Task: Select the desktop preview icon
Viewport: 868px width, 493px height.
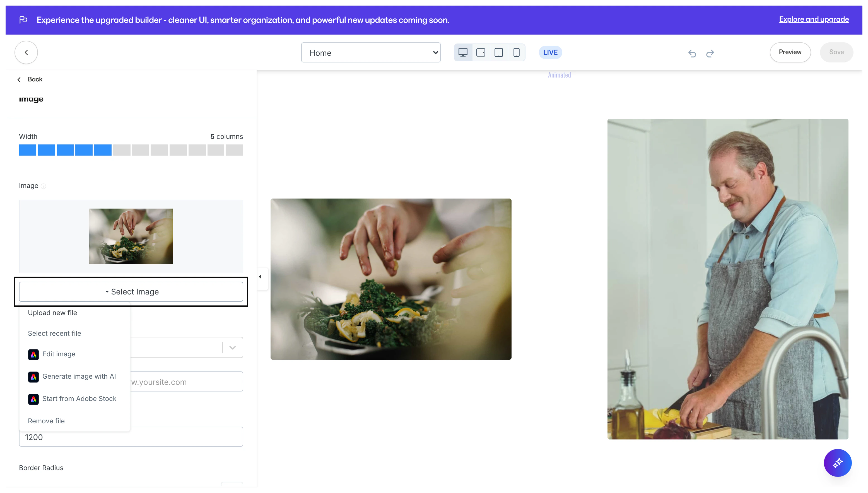Action: 463,52
